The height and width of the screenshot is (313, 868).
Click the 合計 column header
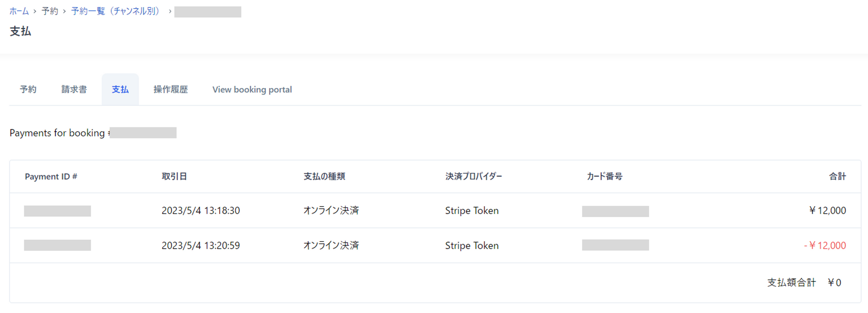click(x=837, y=176)
